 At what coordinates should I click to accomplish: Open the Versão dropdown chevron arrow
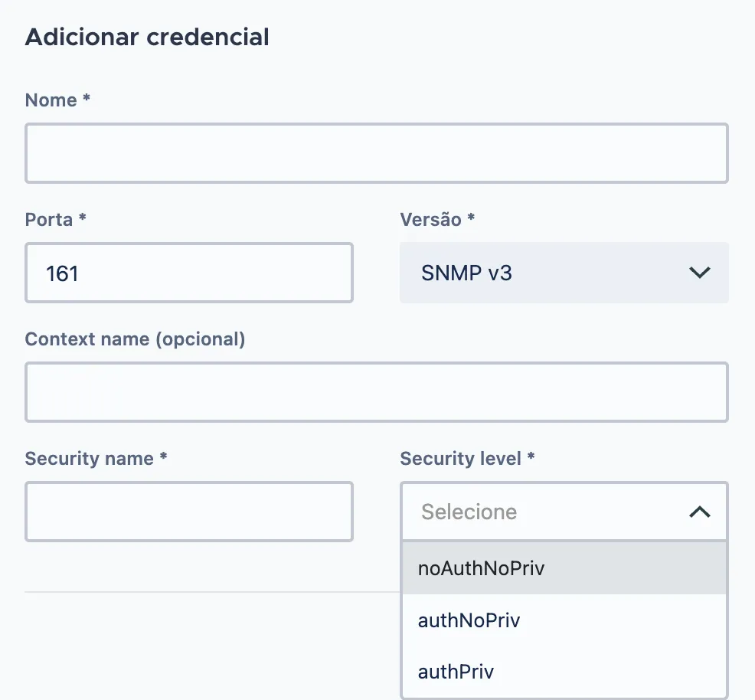[700, 273]
